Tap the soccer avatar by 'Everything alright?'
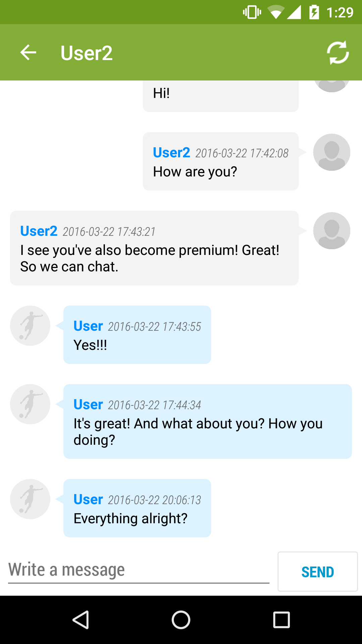Image resolution: width=362 pixels, height=644 pixels. pyautogui.click(x=30, y=499)
